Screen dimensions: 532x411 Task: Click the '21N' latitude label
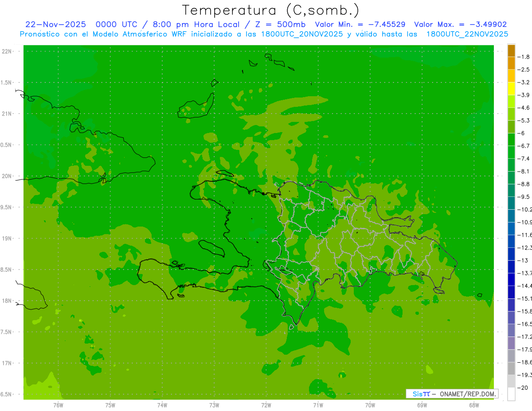click(7, 114)
